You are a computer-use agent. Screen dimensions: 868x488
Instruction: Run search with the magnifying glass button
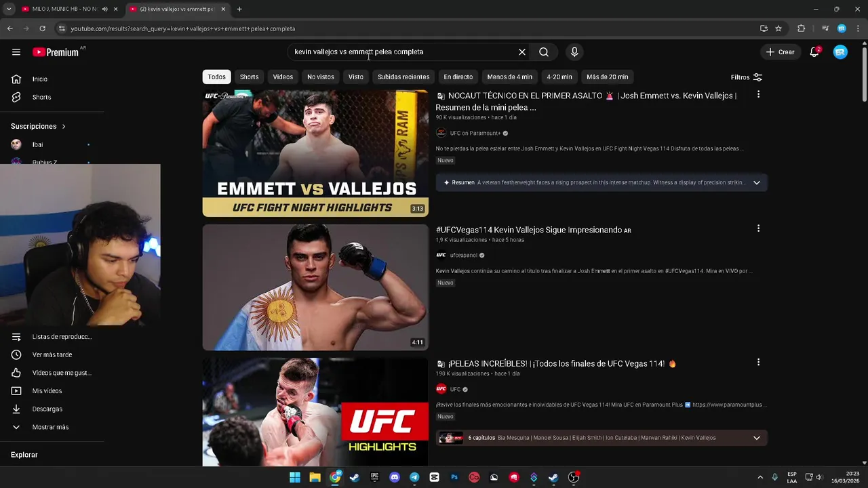544,52
